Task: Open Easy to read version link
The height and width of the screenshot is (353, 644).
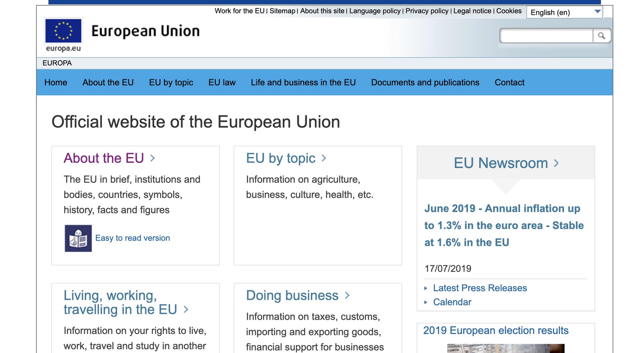Action: coord(133,238)
